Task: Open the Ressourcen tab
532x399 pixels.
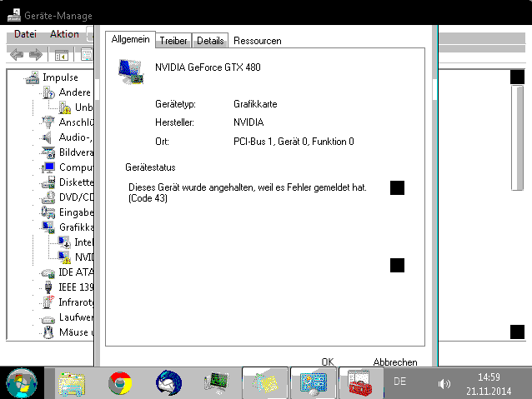Action: point(257,41)
